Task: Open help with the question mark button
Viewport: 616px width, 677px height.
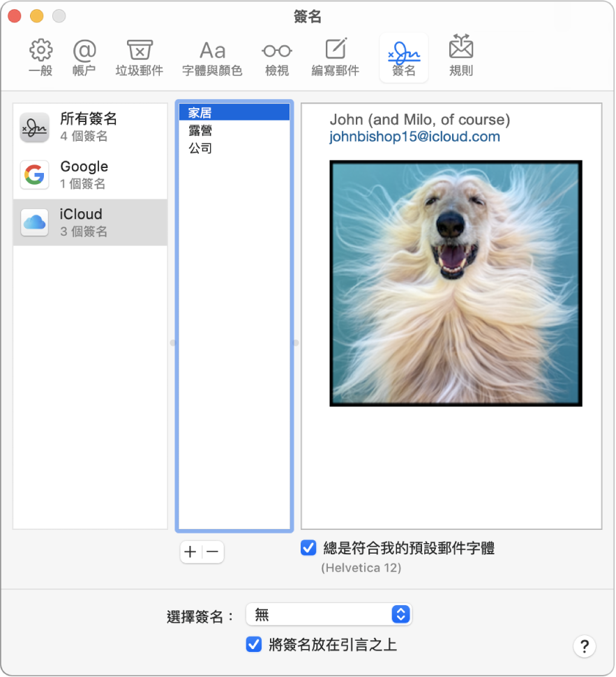Action: [x=585, y=646]
